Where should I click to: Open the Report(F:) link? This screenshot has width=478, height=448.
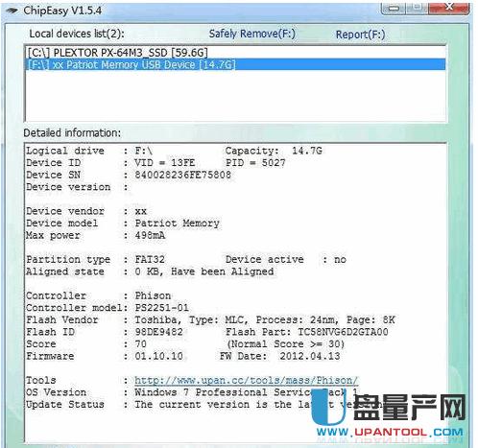click(x=360, y=35)
